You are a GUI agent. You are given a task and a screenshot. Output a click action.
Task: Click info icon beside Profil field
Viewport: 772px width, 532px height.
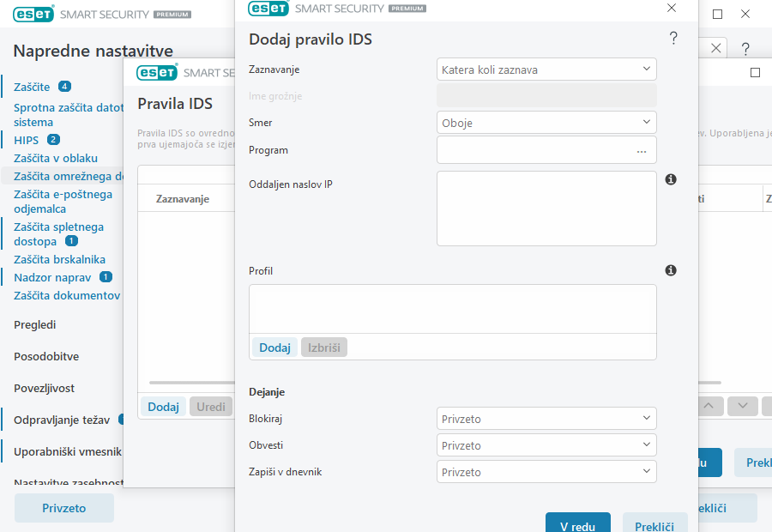click(671, 270)
